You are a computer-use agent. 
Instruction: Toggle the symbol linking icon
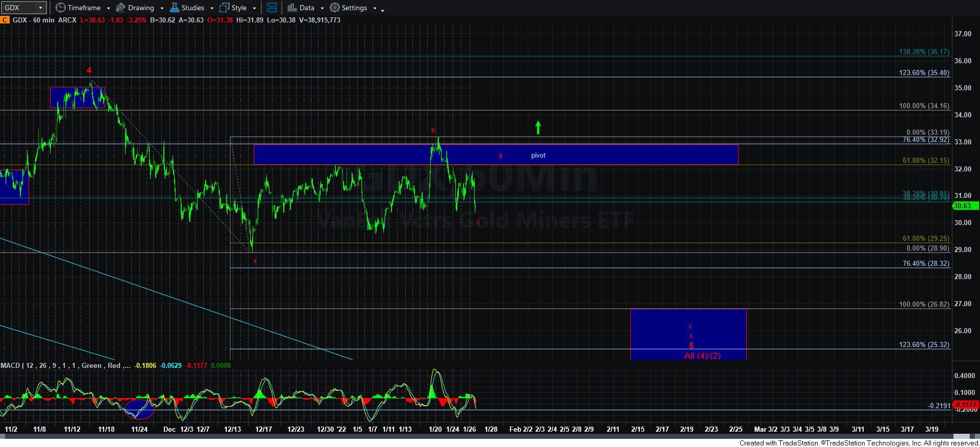tap(272, 8)
